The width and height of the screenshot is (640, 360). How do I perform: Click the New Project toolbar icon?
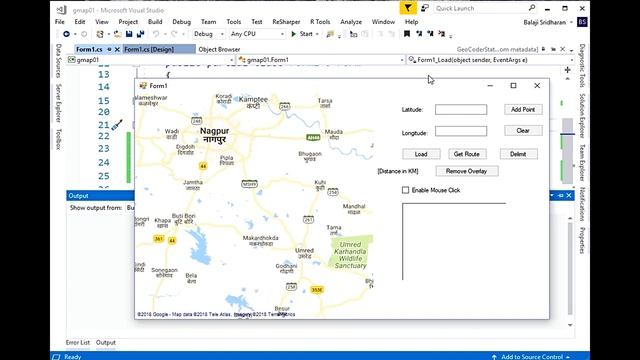100,34
